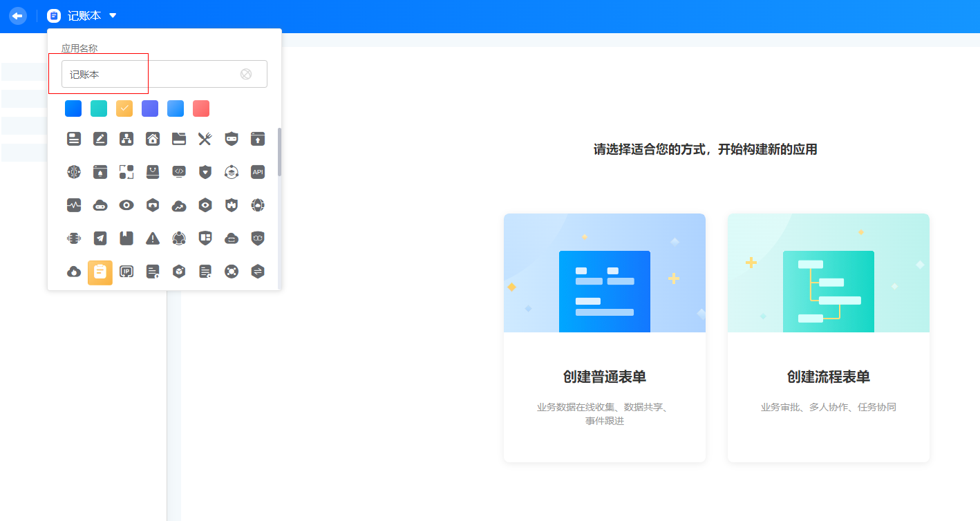Choose the warning triangle icon

153,238
